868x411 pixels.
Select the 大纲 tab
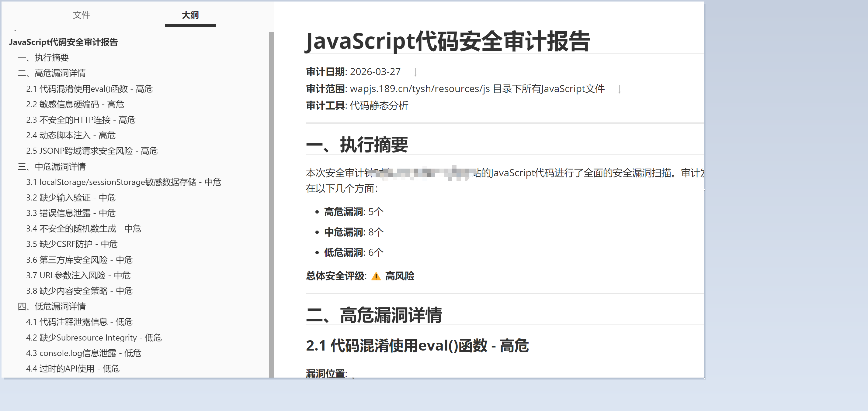190,15
